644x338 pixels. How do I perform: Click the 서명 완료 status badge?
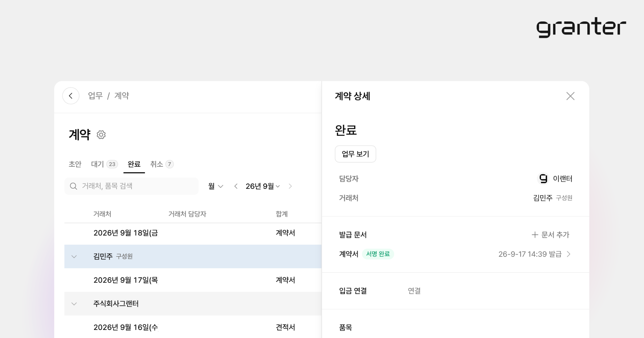point(378,254)
